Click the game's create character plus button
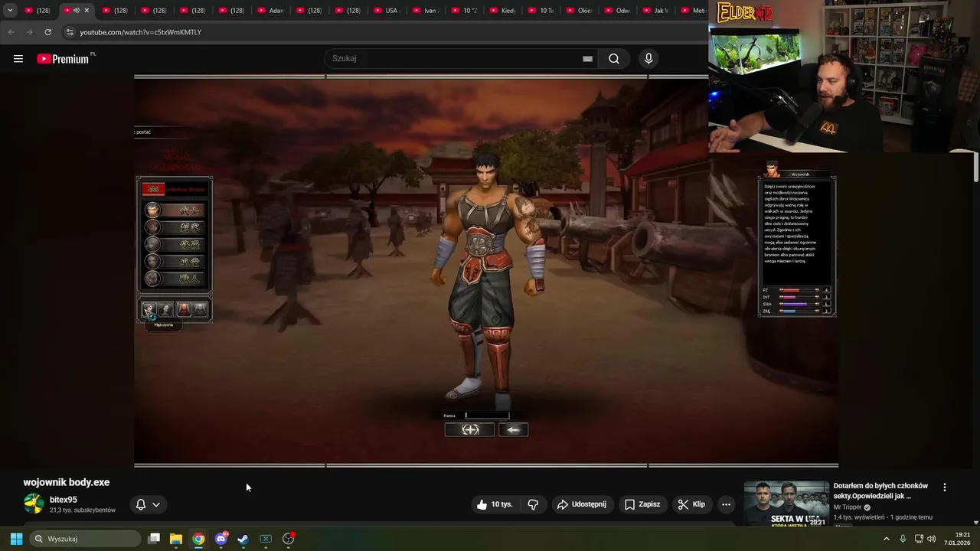Image resolution: width=980 pixels, height=551 pixels. 469,430
